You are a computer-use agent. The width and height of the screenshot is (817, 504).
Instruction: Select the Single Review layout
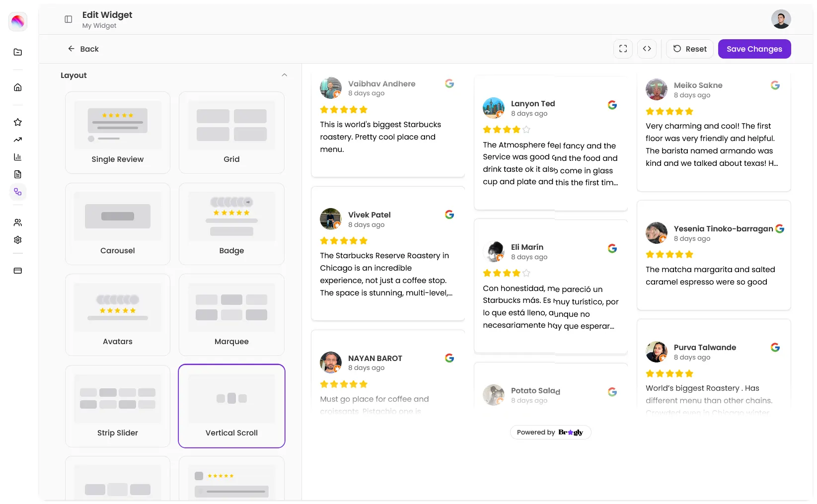[x=118, y=133]
